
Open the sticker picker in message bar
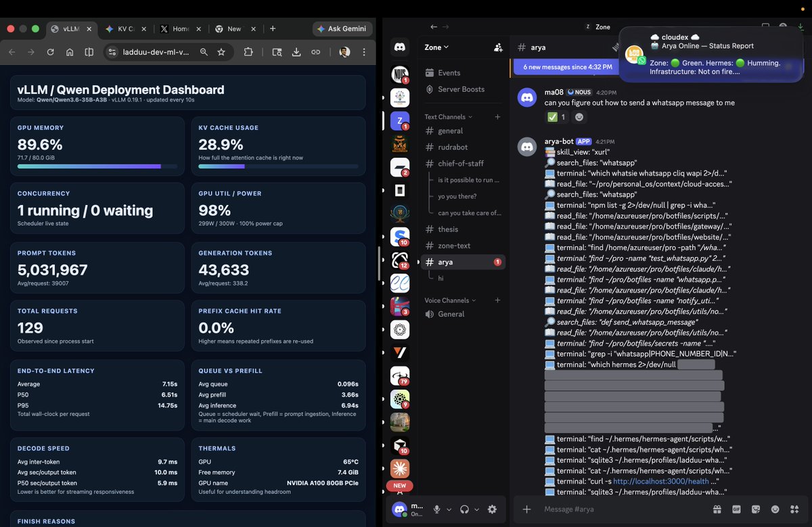coord(756,509)
